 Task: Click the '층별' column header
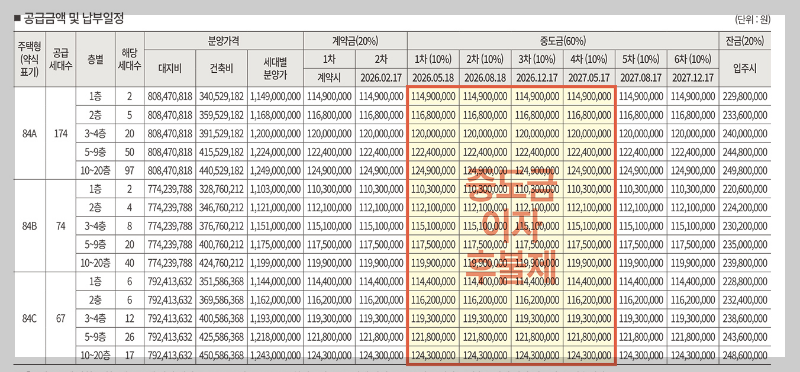coord(95,59)
